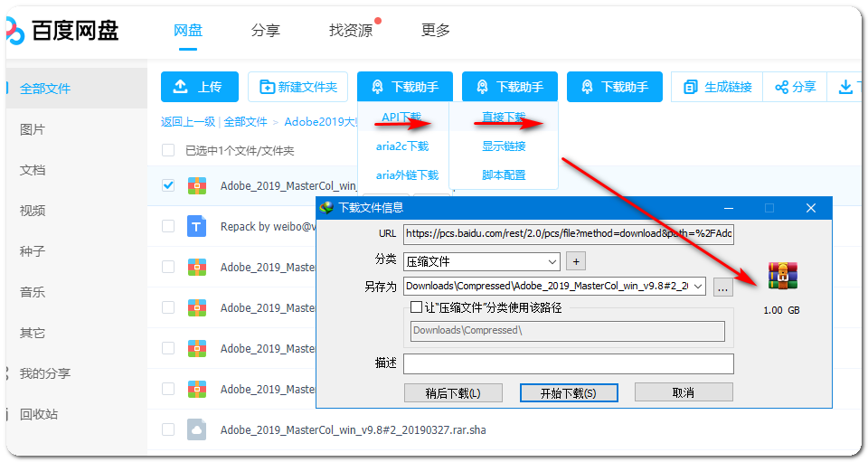Open the 分类 category combo box
This screenshot has height=462, width=868.
pos(482,261)
